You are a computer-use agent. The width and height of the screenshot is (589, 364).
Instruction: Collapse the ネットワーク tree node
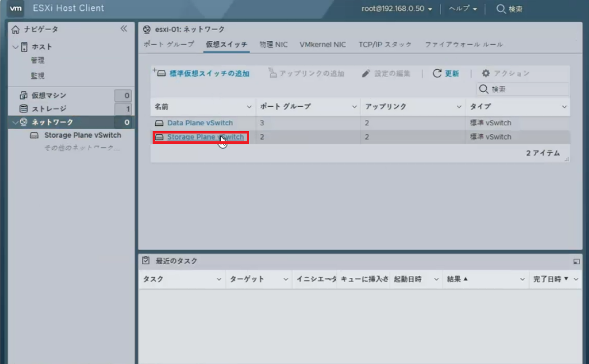(x=15, y=122)
